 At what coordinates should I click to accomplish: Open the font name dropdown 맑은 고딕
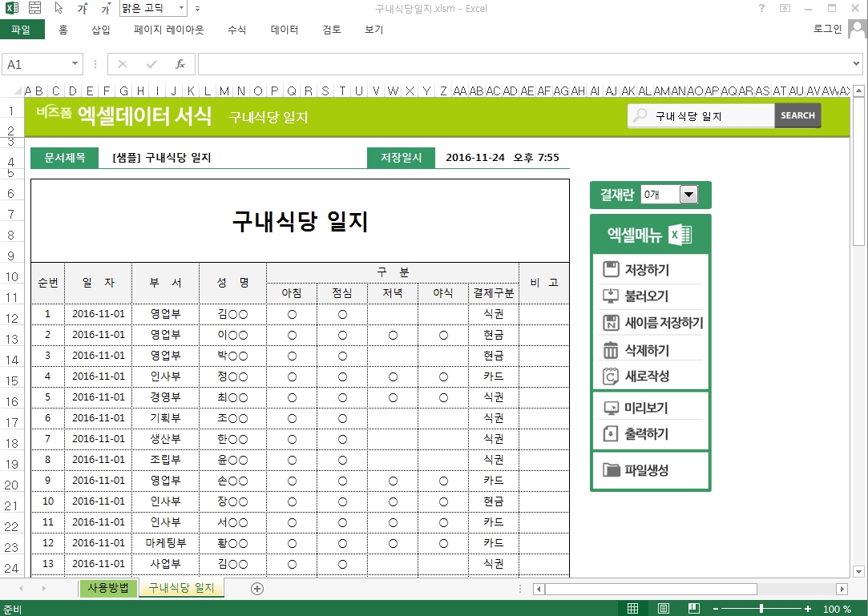pyautogui.click(x=182, y=8)
